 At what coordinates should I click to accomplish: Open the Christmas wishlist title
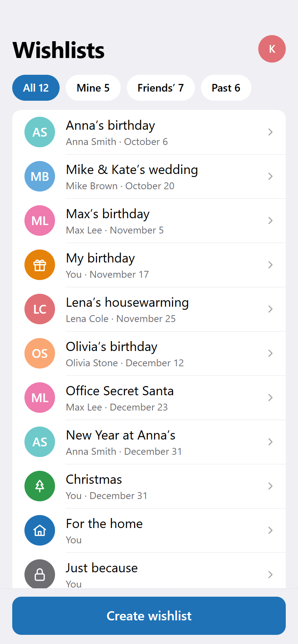coord(94,480)
